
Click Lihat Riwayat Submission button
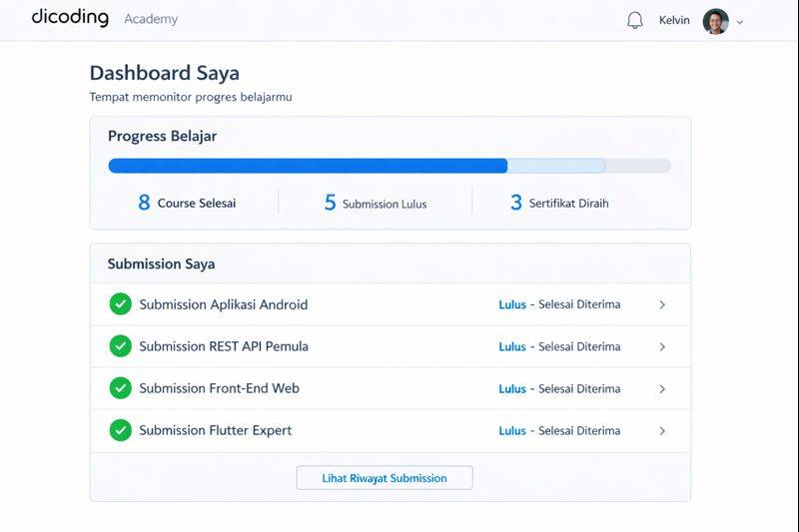click(x=385, y=478)
